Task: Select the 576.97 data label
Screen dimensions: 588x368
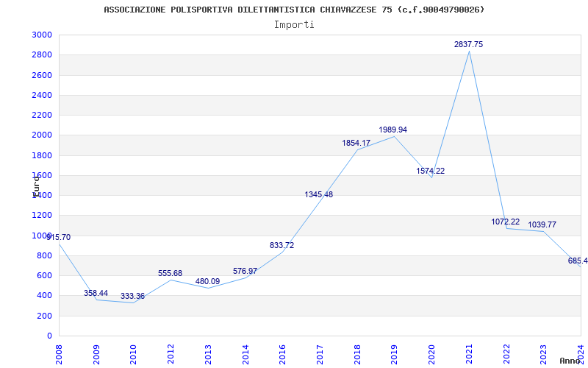Action: click(x=245, y=271)
